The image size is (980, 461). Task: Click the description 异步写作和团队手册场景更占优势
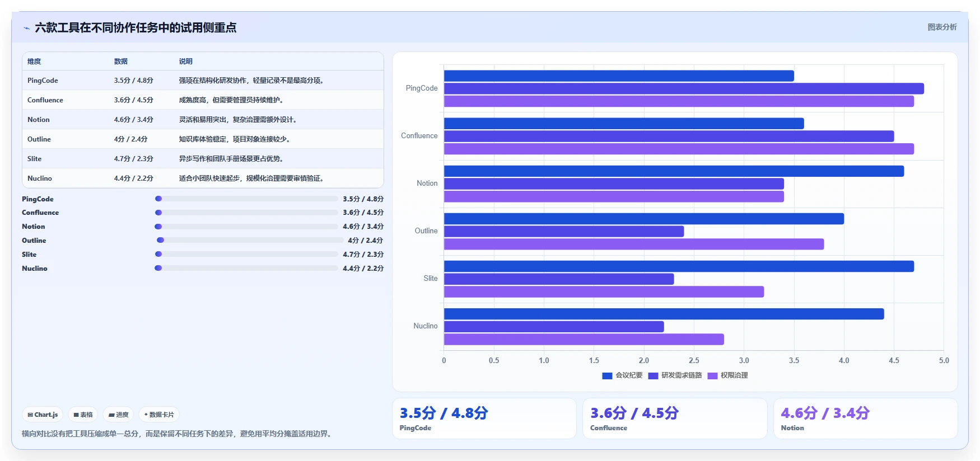coord(232,159)
